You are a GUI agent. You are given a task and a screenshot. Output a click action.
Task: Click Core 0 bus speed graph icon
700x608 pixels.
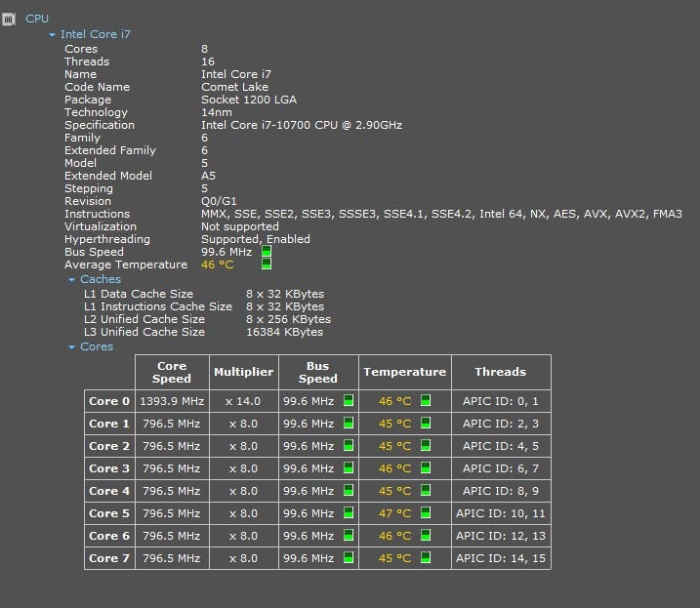tap(349, 400)
